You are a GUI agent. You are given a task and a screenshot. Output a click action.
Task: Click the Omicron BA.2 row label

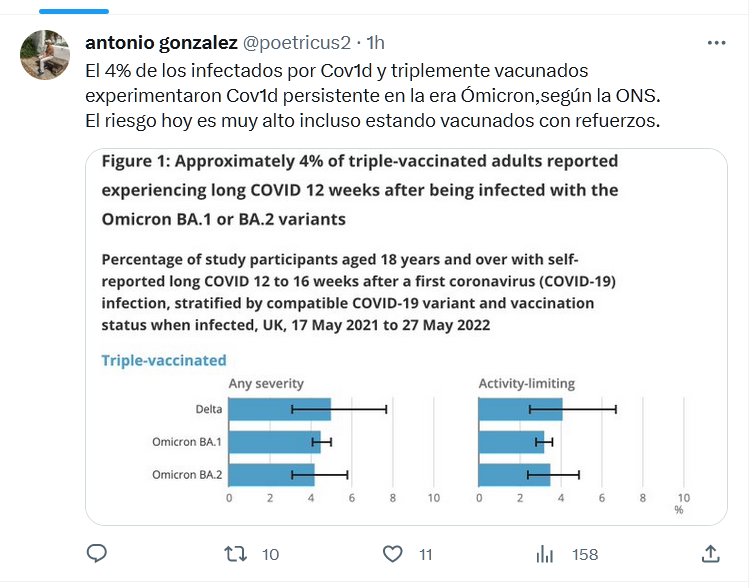(x=187, y=474)
